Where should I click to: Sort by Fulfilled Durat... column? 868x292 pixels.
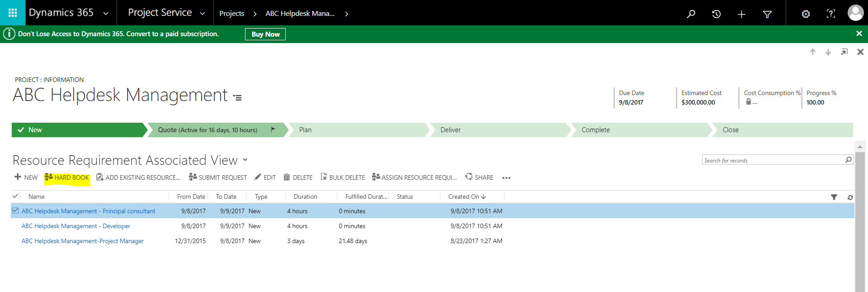click(367, 197)
